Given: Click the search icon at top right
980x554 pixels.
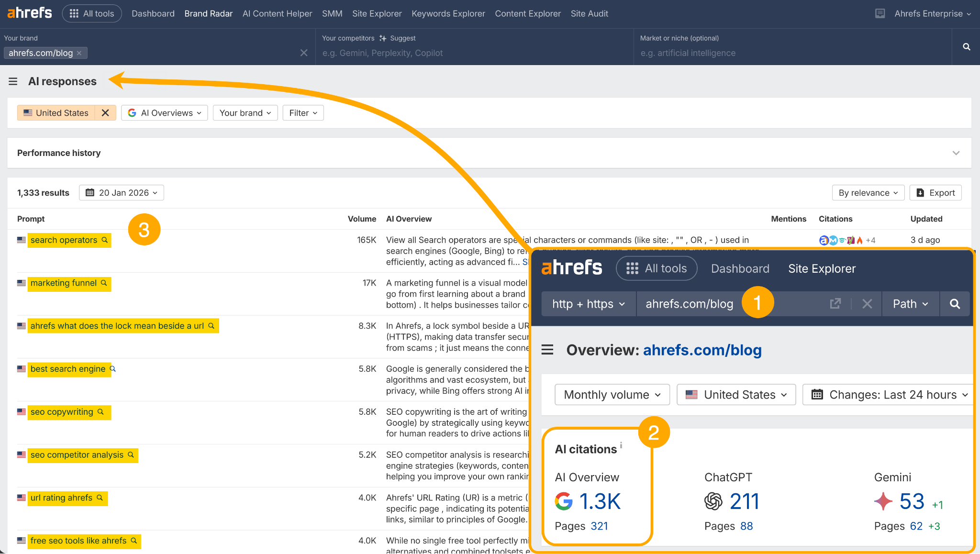Looking at the screenshot, I should click(966, 46).
